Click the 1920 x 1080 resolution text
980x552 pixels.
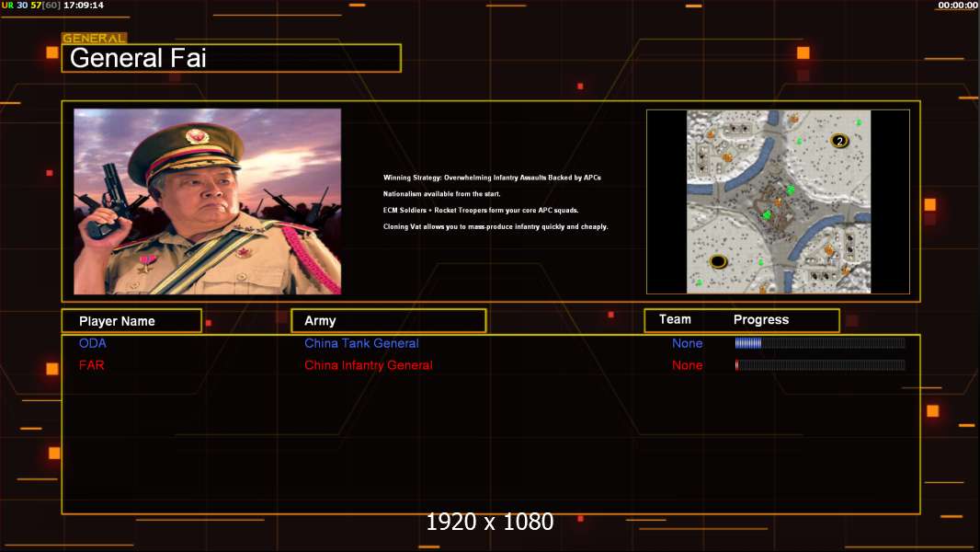(x=489, y=522)
